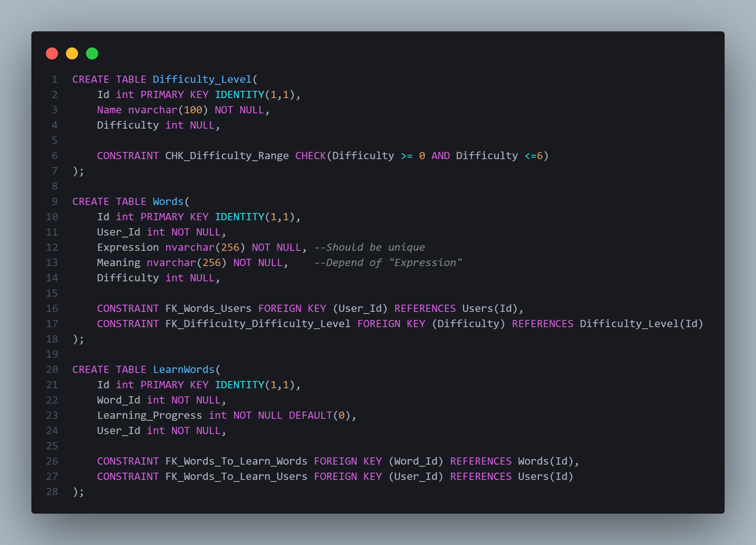Click line number 19 in the gutter

(x=52, y=354)
